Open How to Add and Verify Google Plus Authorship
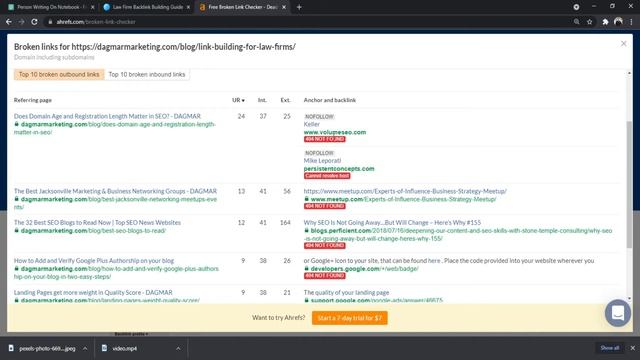 (x=94, y=260)
